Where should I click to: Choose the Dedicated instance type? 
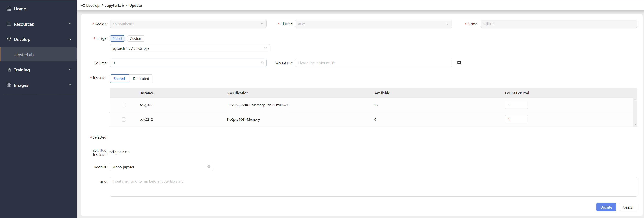[x=141, y=78]
